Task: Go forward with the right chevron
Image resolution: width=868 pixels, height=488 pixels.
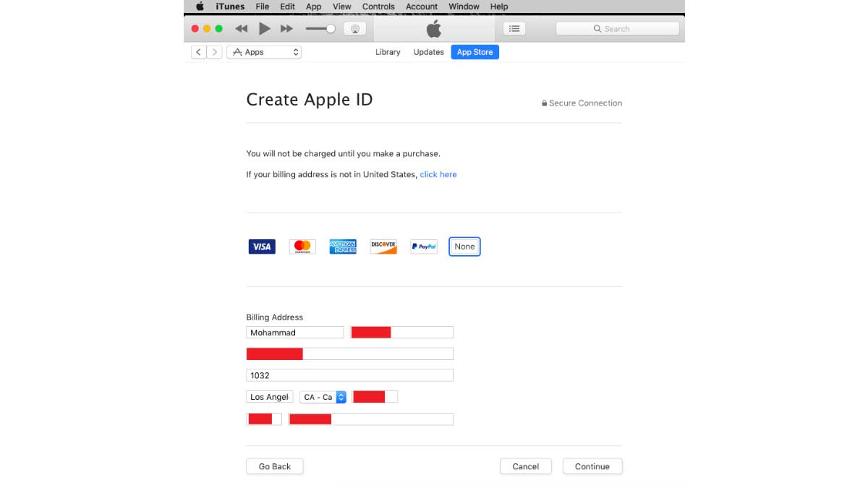Action: [215, 52]
